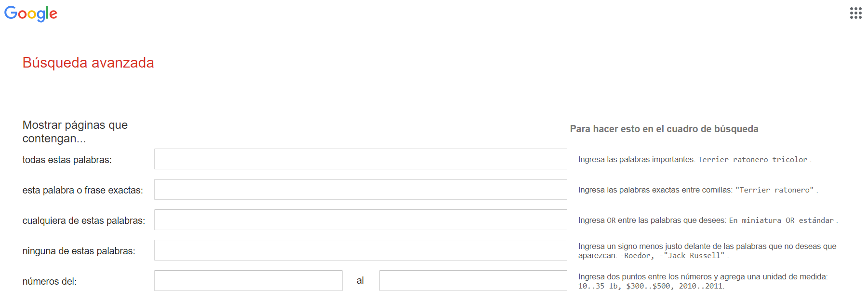This screenshot has width=868, height=303.
Task: Click the Google logo
Action: pos(31,14)
